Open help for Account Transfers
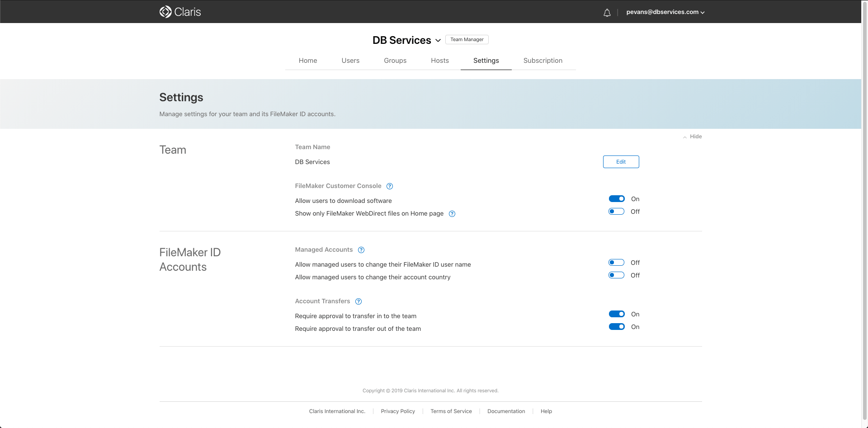 [x=359, y=301]
